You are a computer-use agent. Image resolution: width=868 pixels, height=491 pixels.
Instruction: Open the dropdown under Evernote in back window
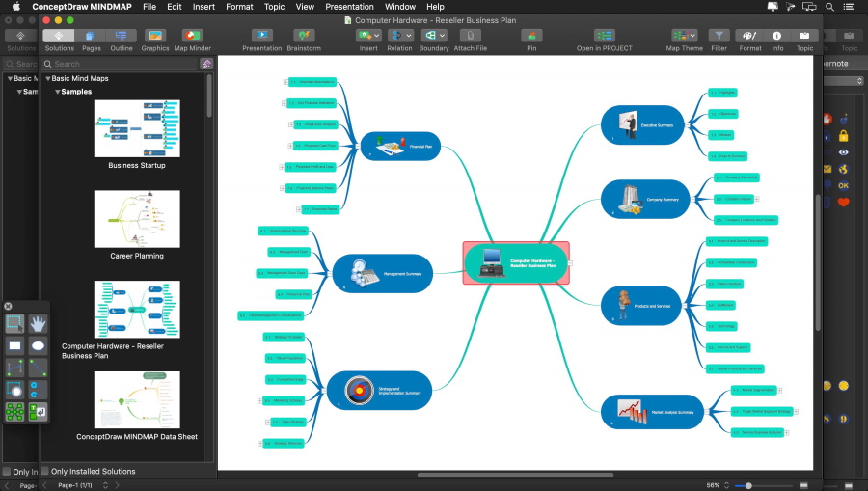[843, 81]
